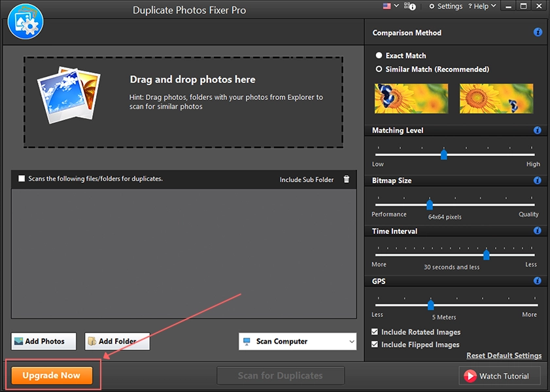The height and width of the screenshot is (392, 550).
Task: Click the left sunflower butterfly sample image
Action: coord(411,99)
